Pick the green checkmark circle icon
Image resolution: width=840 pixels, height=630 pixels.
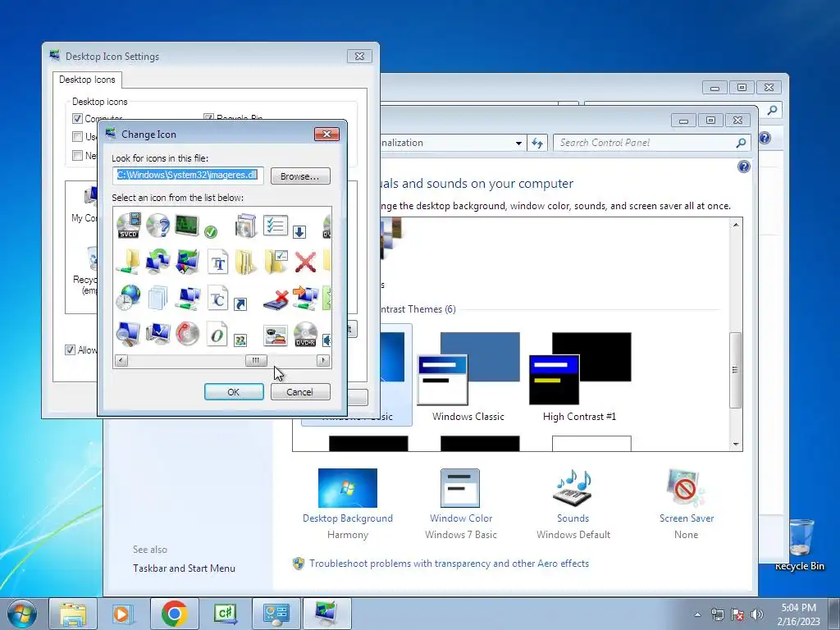(x=211, y=231)
